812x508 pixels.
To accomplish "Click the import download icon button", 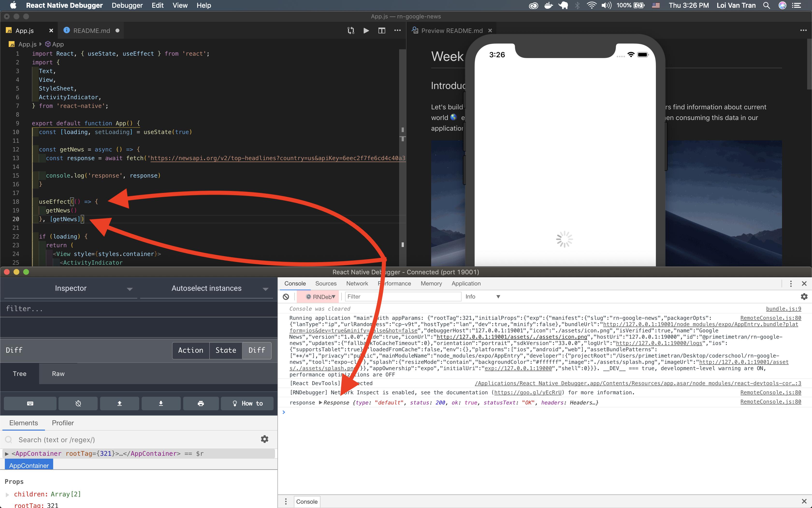I will [x=161, y=403].
